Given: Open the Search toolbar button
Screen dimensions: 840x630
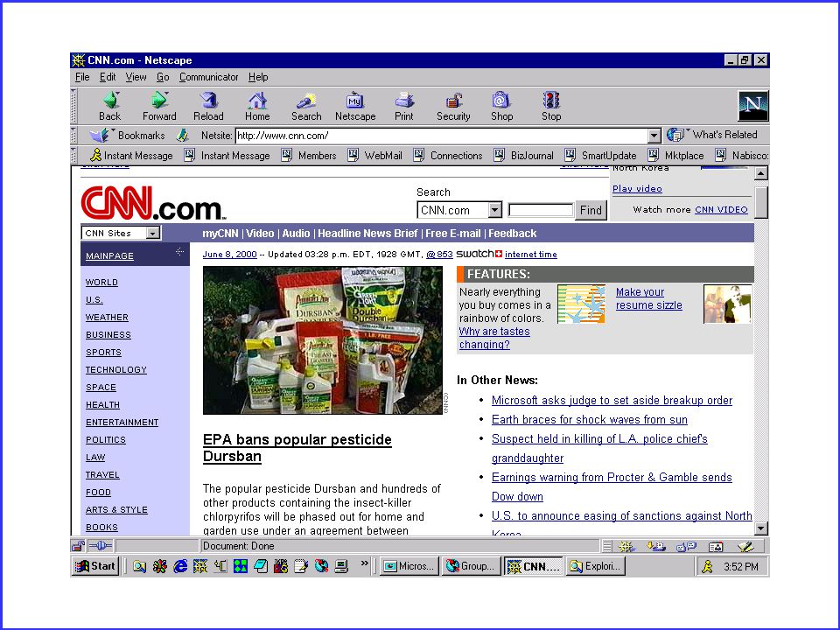Looking at the screenshot, I should coord(306,106).
